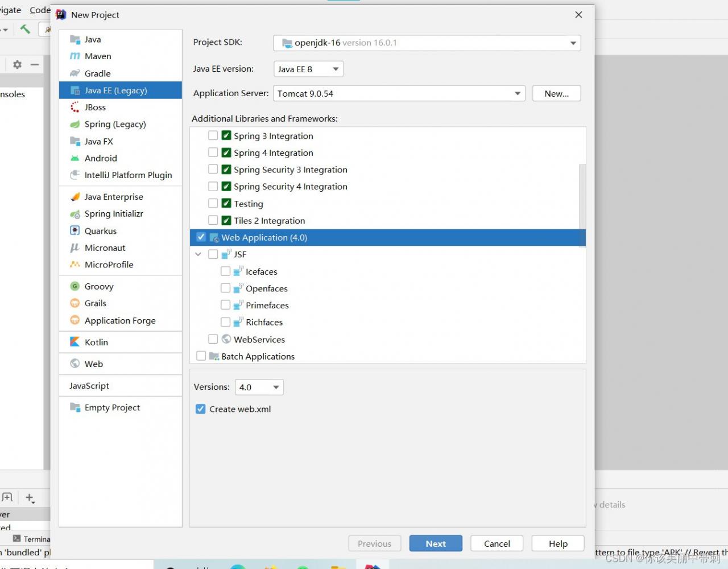Pick the Grails icon
728x569 pixels.
tap(75, 303)
